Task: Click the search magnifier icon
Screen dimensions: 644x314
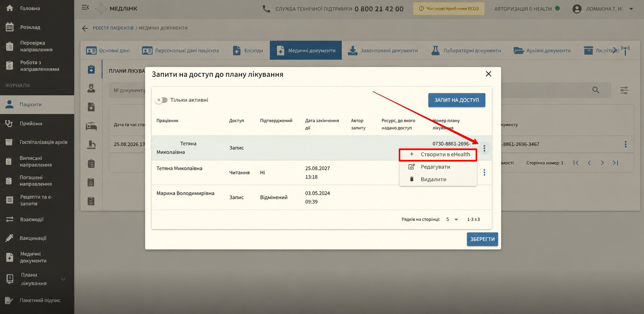Action: click(x=596, y=90)
